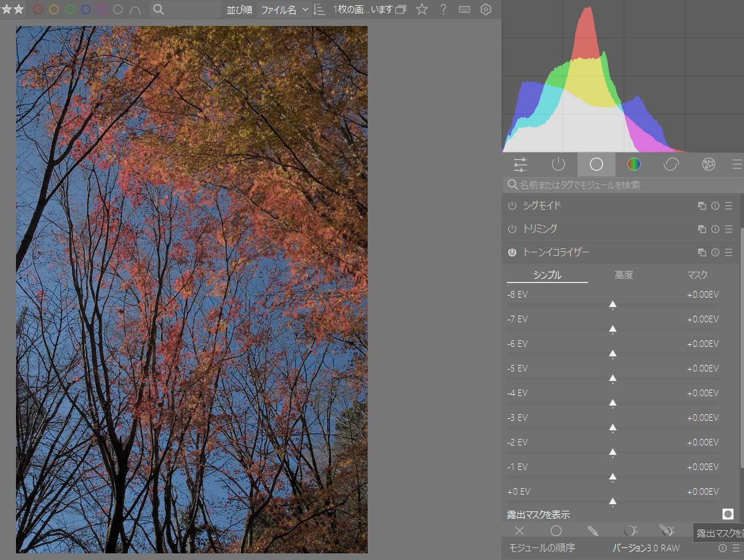Switch to the 高度 tab
This screenshot has height=560, width=744.
pyautogui.click(x=624, y=275)
